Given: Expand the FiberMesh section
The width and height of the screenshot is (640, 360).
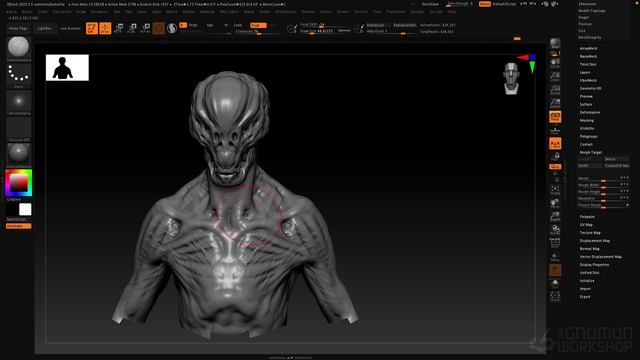Looking at the screenshot, I should (588, 80).
